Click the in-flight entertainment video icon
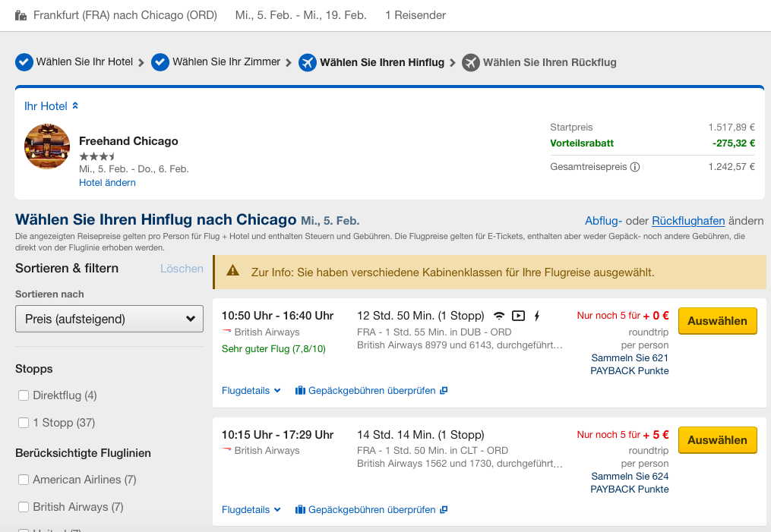Screen dimensions: 771x532 click(x=518, y=316)
